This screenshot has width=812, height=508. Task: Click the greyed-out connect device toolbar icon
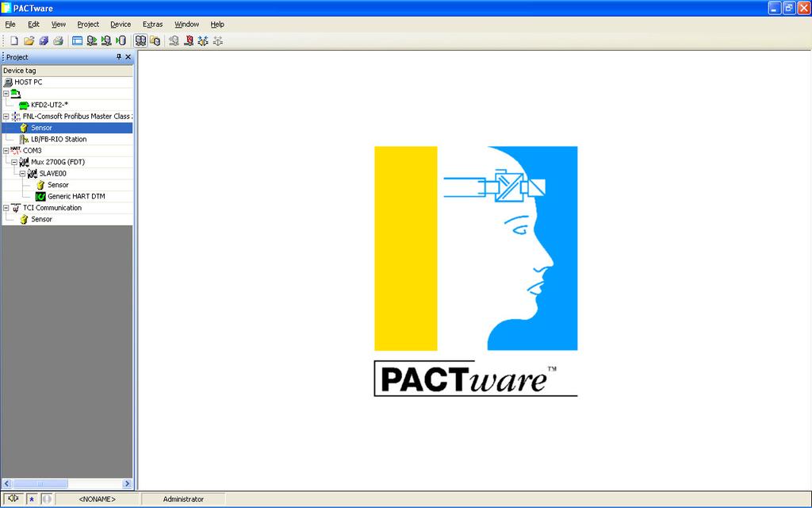(174, 40)
